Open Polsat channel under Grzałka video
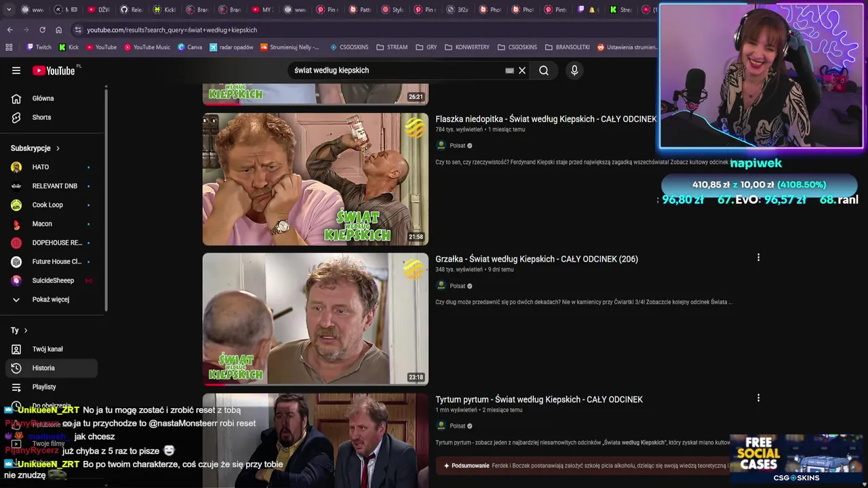This screenshot has height=488, width=868. click(x=457, y=286)
